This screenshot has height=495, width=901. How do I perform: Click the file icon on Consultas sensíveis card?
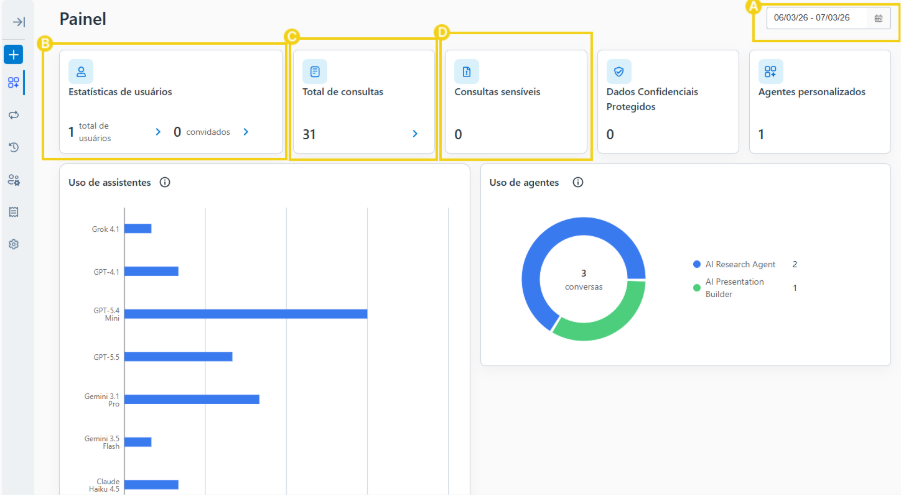467,71
